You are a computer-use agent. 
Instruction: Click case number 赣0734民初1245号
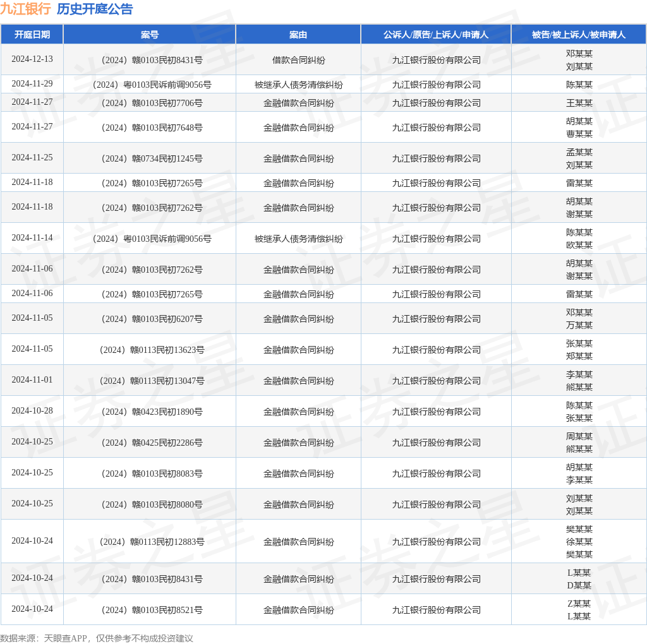coord(152,158)
